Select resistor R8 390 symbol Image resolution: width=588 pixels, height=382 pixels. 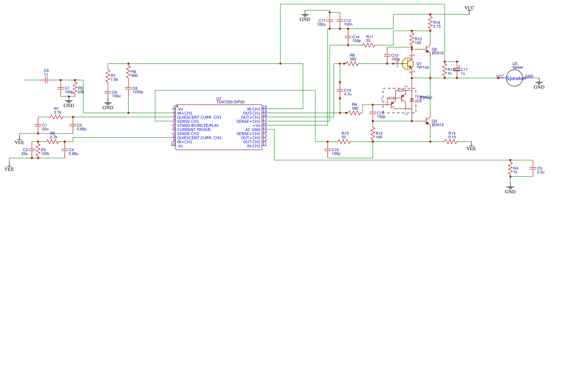[352, 64]
